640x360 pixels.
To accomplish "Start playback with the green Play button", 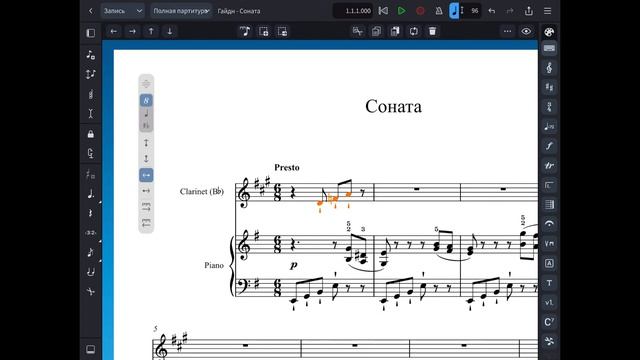I will [x=402, y=11].
